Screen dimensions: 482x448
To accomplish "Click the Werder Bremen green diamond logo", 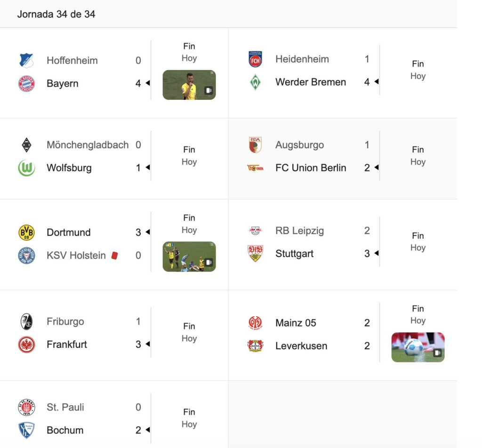I will (255, 82).
